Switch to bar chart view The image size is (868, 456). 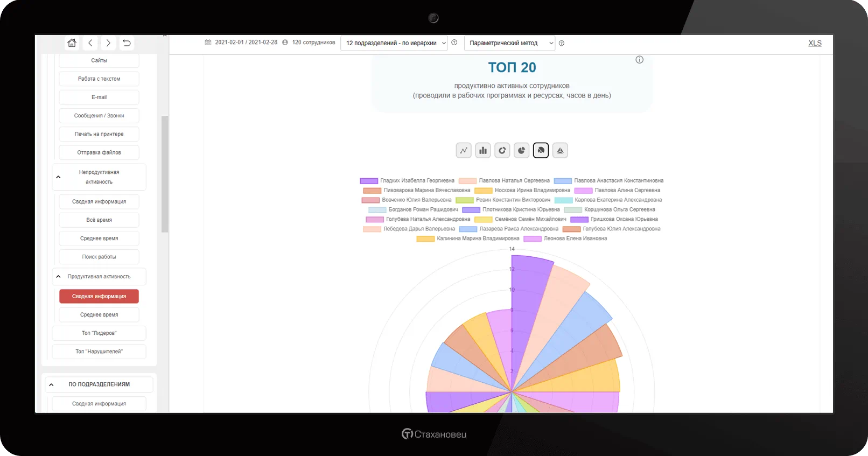tap(483, 150)
